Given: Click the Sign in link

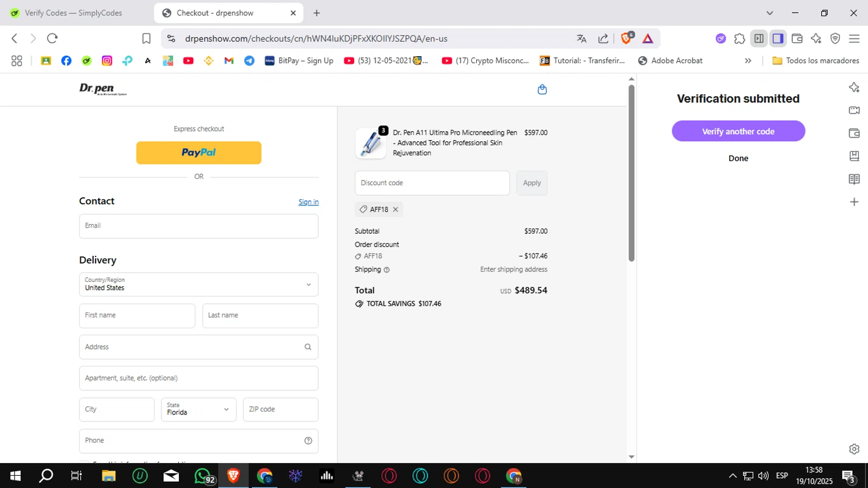Looking at the screenshot, I should click(308, 202).
